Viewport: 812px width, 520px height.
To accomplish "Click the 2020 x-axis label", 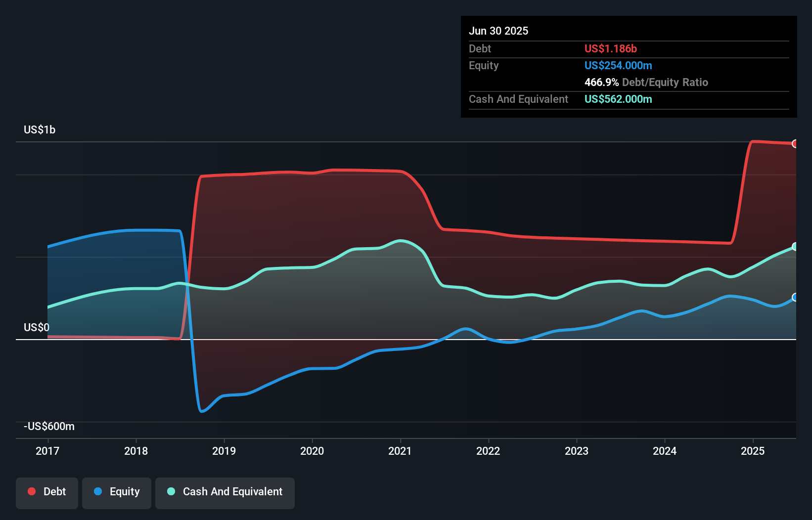I will tap(312, 451).
